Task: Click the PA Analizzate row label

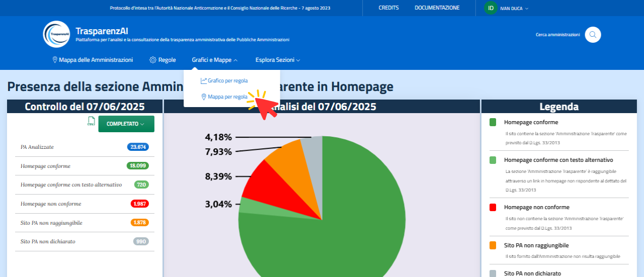Action: point(37,147)
